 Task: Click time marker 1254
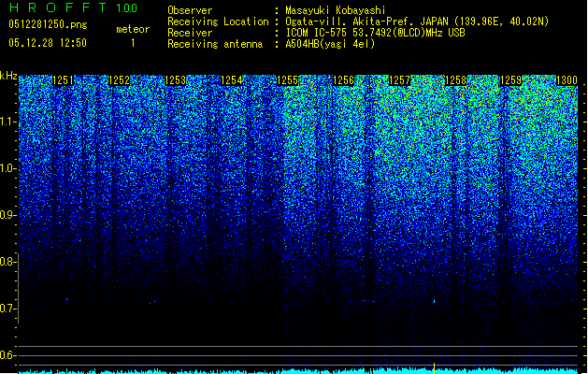(x=232, y=80)
